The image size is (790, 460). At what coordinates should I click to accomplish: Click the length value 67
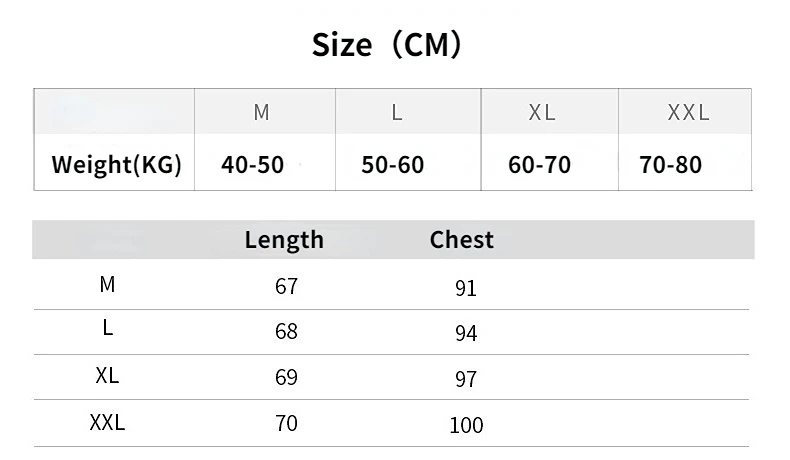click(x=286, y=287)
